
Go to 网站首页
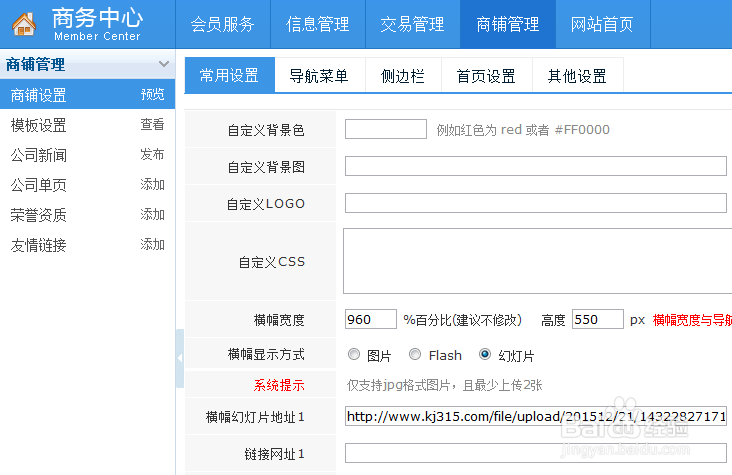[602, 24]
